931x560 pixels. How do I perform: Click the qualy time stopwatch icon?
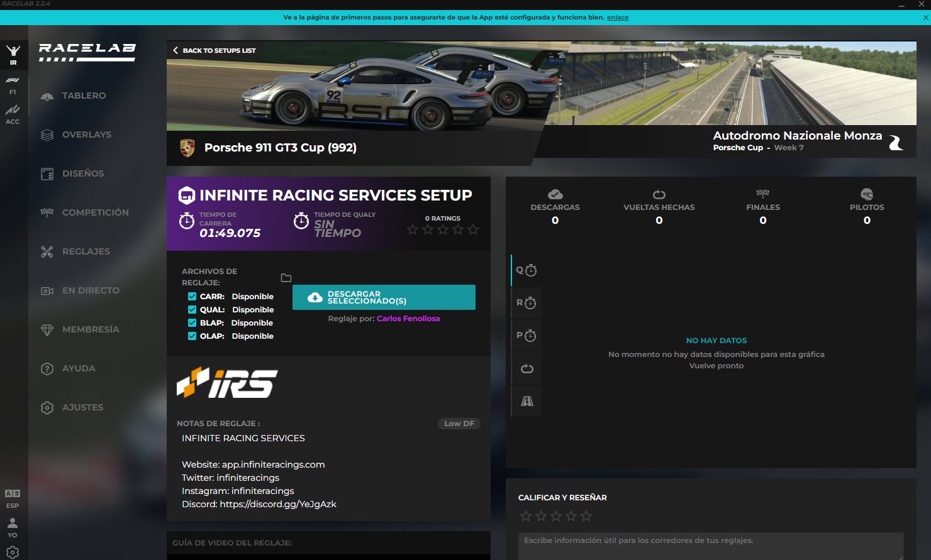tap(301, 221)
